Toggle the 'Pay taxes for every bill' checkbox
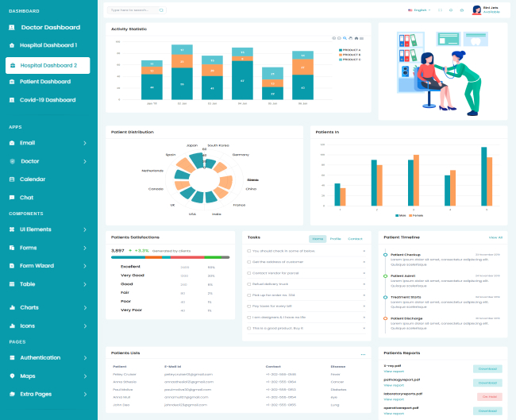The width and height of the screenshot is (516, 420). tap(249, 306)
